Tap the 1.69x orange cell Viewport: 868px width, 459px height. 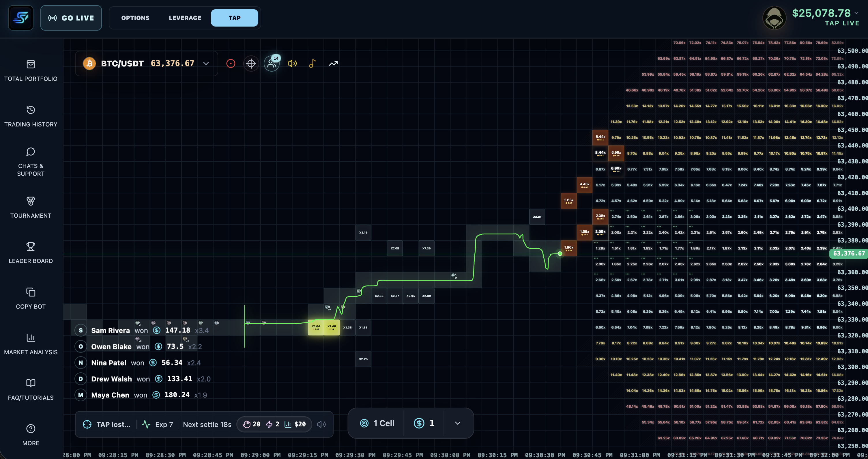click(585, 233)
